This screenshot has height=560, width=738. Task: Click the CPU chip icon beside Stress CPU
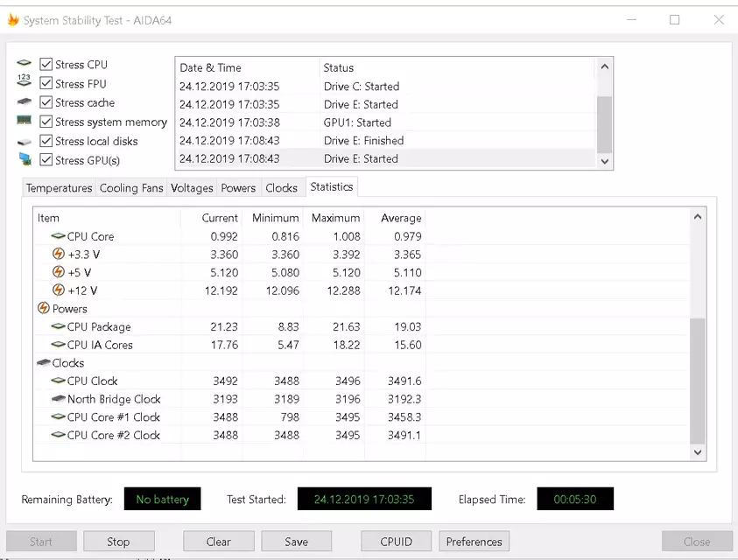click(x=24, y=63)
